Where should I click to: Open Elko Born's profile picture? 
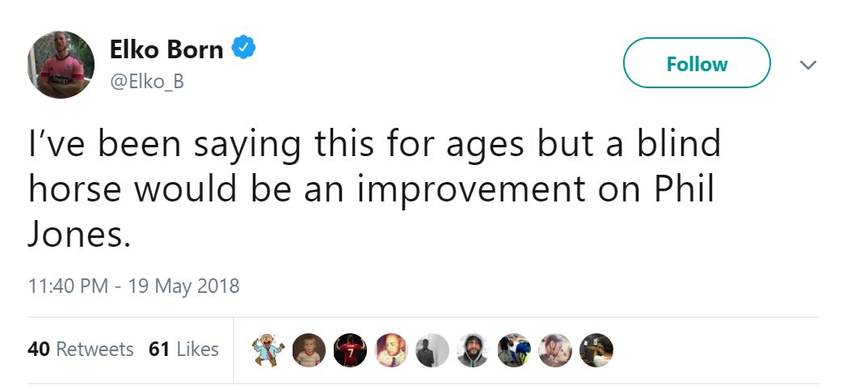61,65
